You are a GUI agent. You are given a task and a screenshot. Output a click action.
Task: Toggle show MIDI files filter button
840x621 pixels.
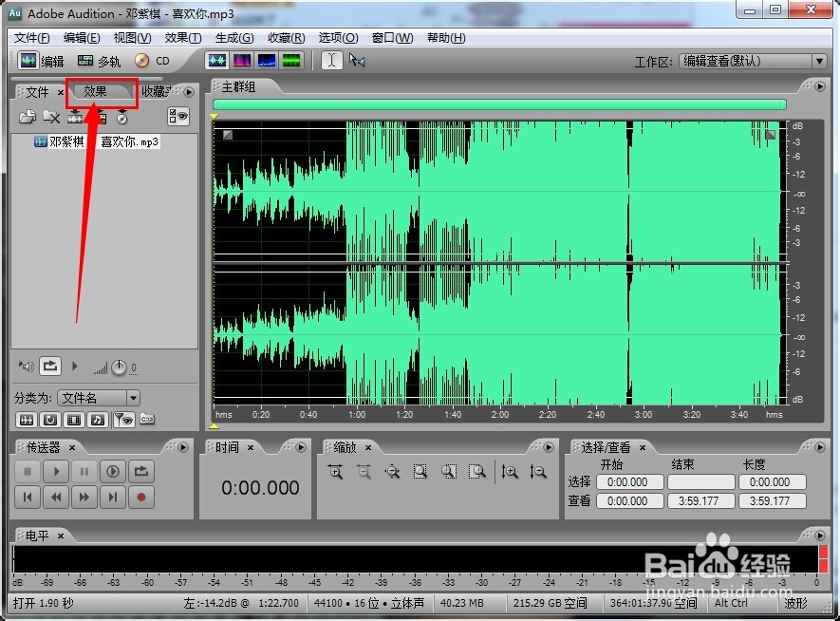click(98, 420)
